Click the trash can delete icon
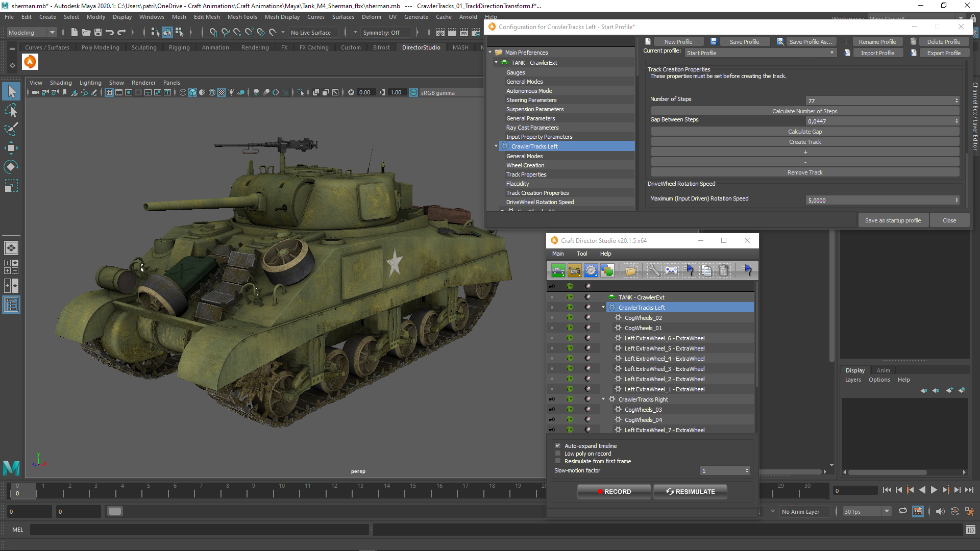Viewport: 980px width, 551px height. point(723,270)
